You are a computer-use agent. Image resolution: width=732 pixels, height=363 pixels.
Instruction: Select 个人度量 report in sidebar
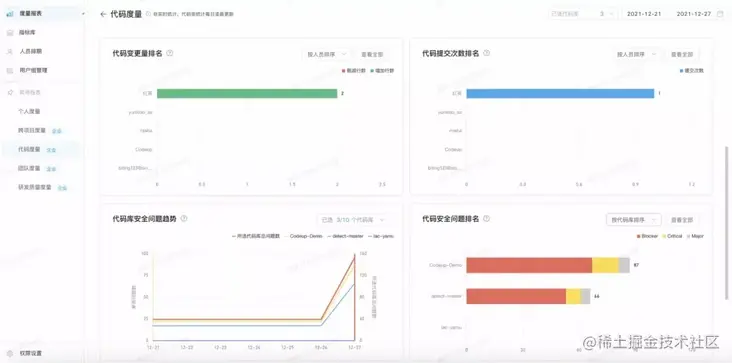pyautogui.click(x=29, y=112)
